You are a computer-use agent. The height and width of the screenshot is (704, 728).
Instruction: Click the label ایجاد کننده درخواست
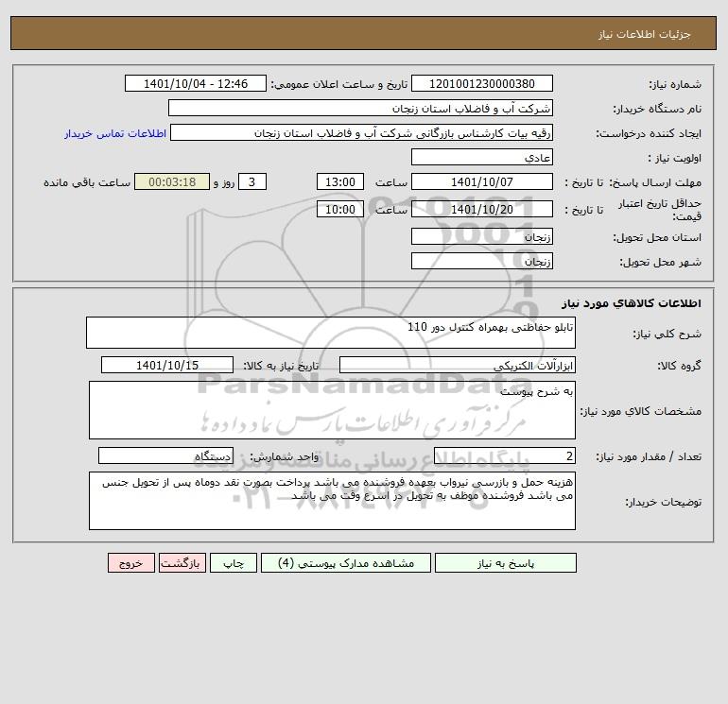[649, 133]
